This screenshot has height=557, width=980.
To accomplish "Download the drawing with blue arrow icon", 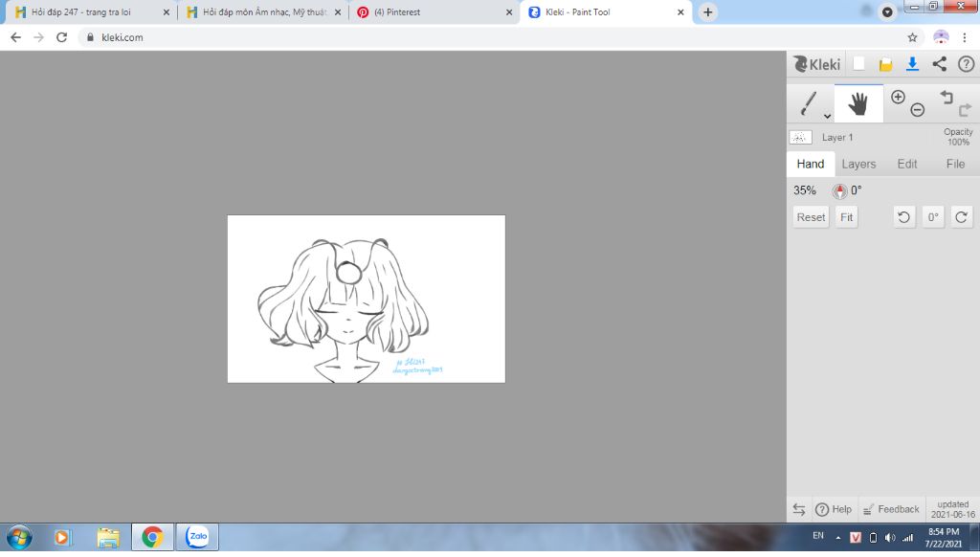I will [912, 64].
